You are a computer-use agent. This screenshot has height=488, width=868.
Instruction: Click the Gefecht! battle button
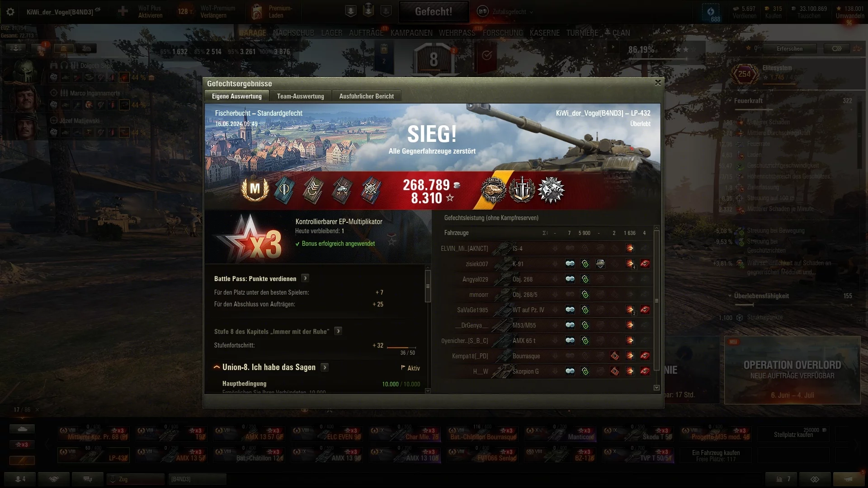pos(434,12)
